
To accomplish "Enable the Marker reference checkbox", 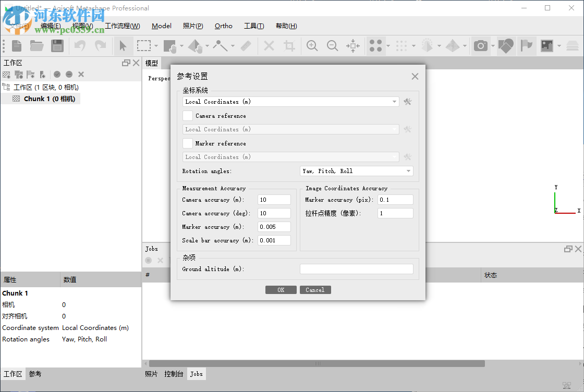I will coord(187,143).
